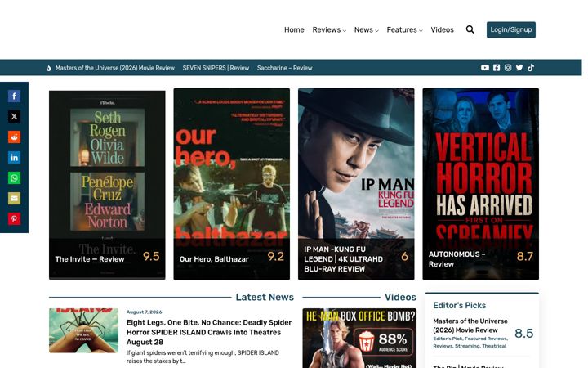Share on X via sidebar
Screen dimensions: 588x368
14,116
